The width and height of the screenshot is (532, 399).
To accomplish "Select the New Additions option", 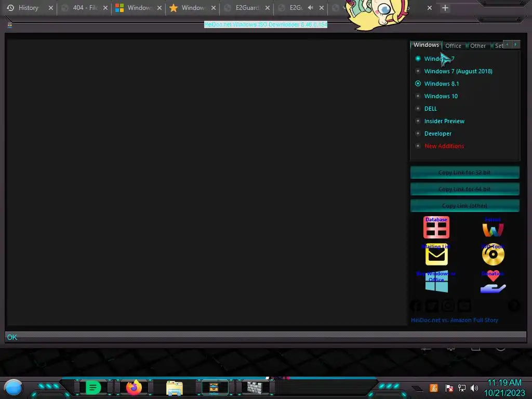I will 440,146.
